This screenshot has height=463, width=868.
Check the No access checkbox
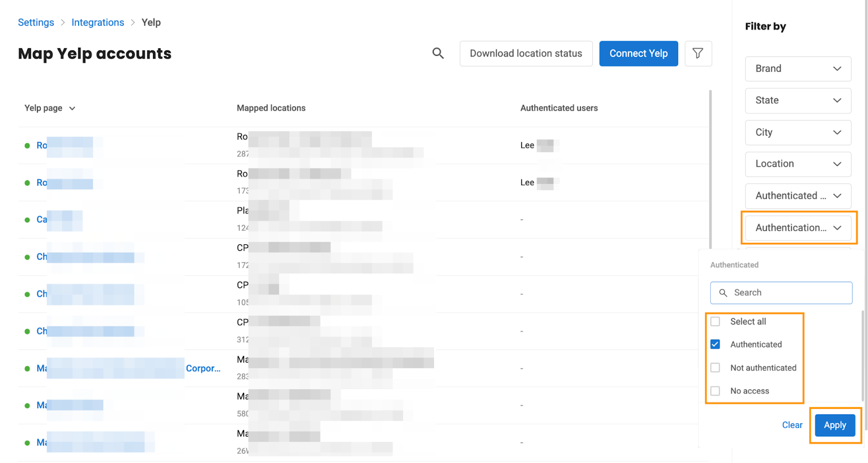click(715, 391)
